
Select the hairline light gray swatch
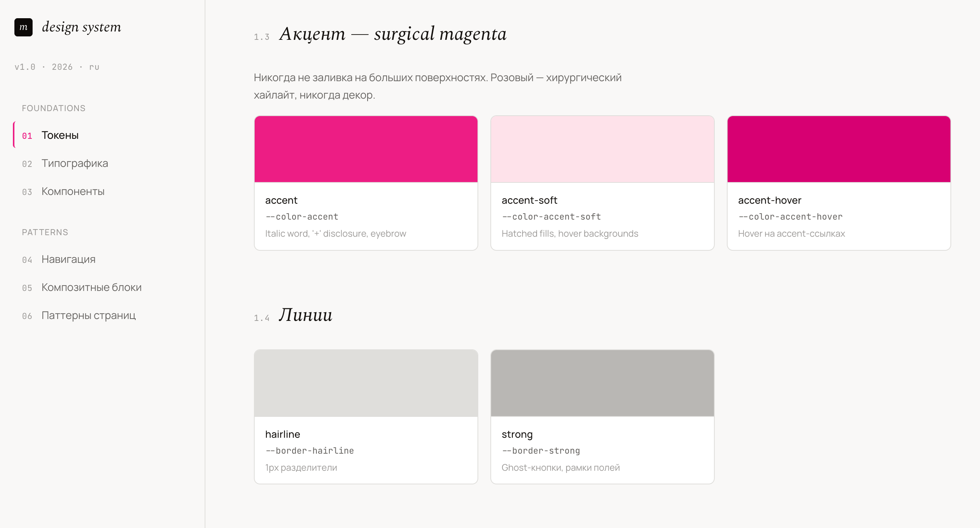(366, 383)
